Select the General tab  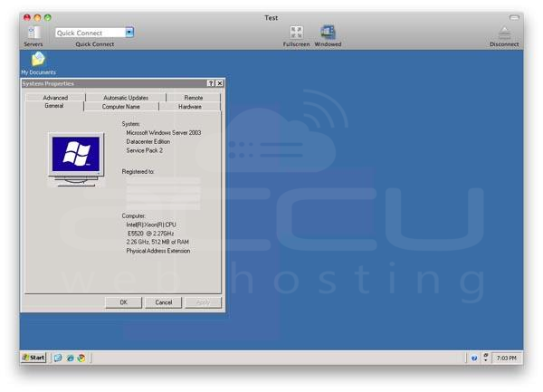coord(54,106)
